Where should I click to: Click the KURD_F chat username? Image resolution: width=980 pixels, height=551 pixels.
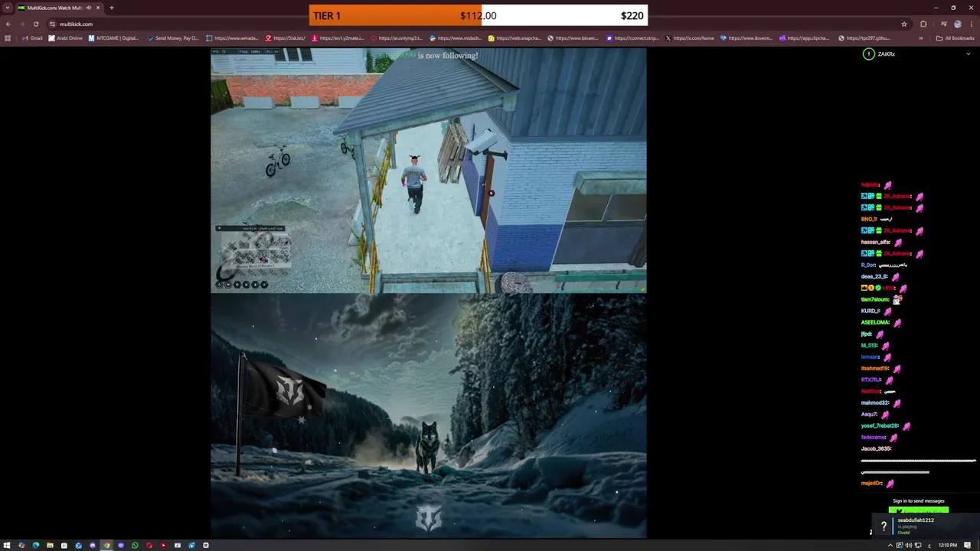(871, 311)
